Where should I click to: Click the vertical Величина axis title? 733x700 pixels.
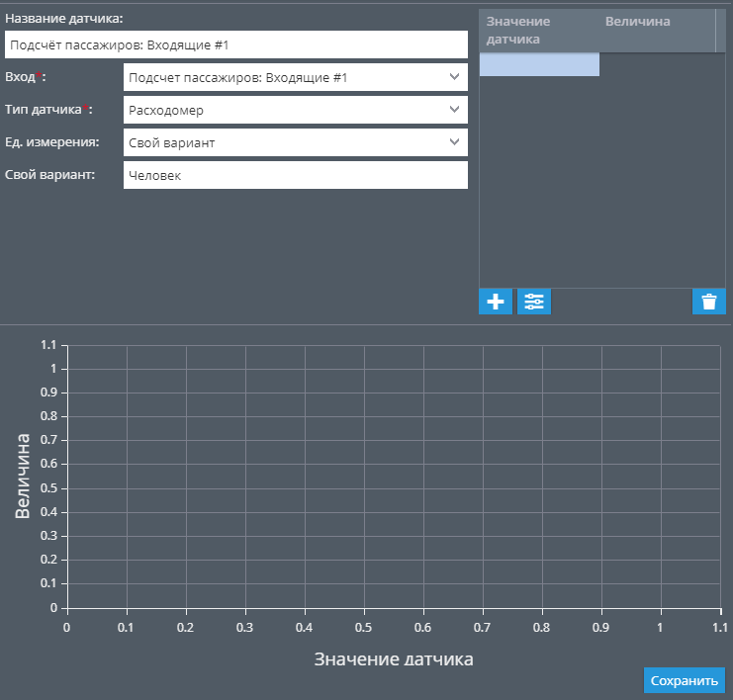[23, 477]
